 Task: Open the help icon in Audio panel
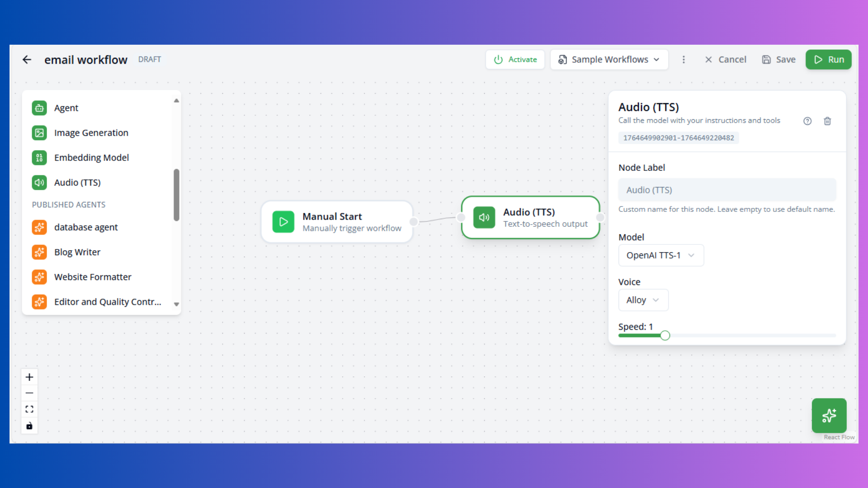pos(807,121)
